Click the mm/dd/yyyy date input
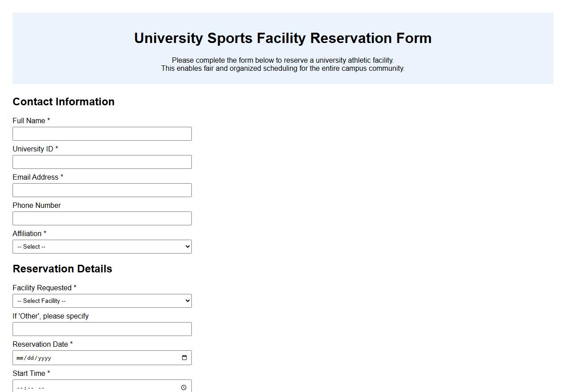Image resolution: width=566 pixels, height=392 pixels. tap(90, 358)
